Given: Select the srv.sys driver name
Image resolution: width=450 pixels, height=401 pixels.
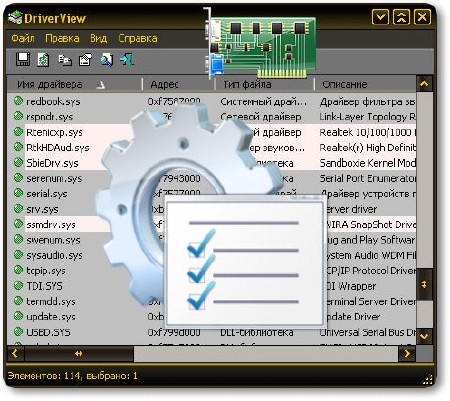Looking at the screenshot, I should [x=42, y=209].
